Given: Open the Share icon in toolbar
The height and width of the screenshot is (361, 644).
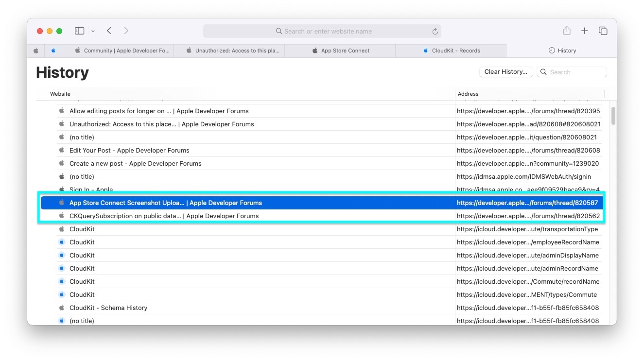Looking at the screenshot, I should pyautogui.click(x=567, y=31).
